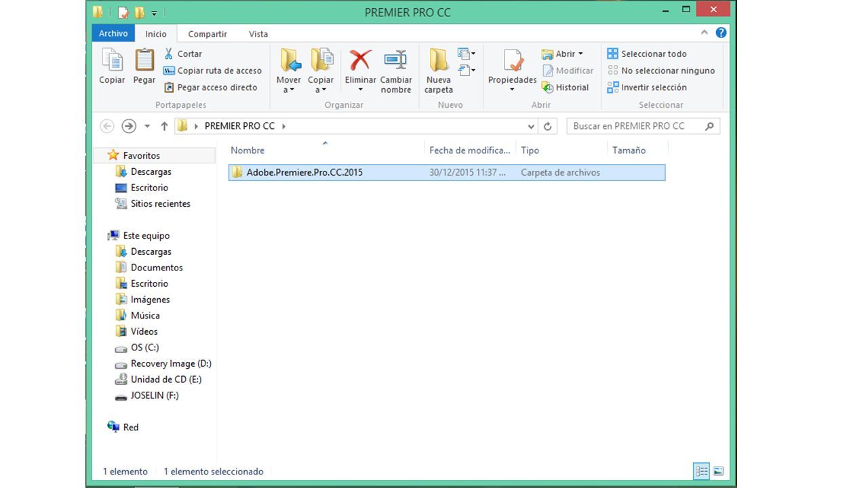Expand the address bar history dropdown
Screen dimensions: 868x488
pyautogui.click(x=531, y=126)
